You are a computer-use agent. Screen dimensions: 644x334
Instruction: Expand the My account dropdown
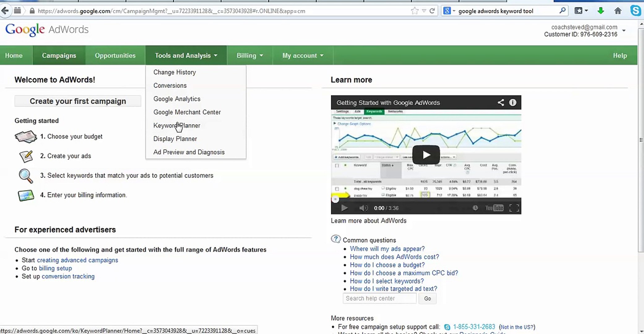click(x=302, y=56)
